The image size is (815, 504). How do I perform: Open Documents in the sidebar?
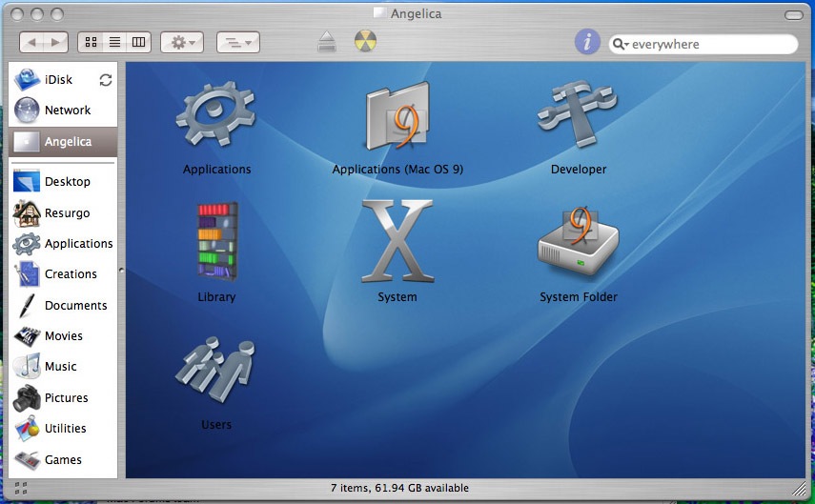[63, 306]
